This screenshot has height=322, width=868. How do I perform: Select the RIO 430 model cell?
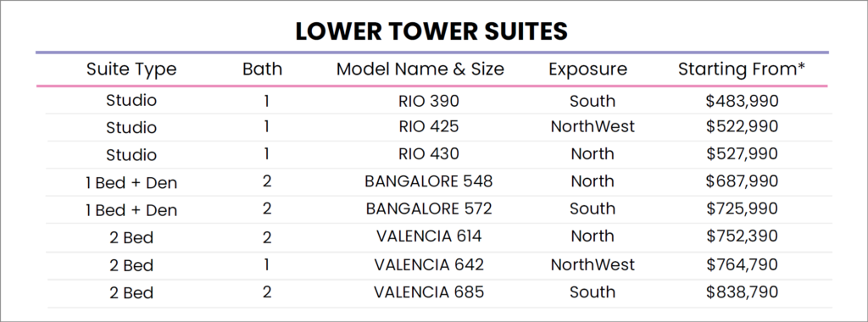click(x=428, y=154)
